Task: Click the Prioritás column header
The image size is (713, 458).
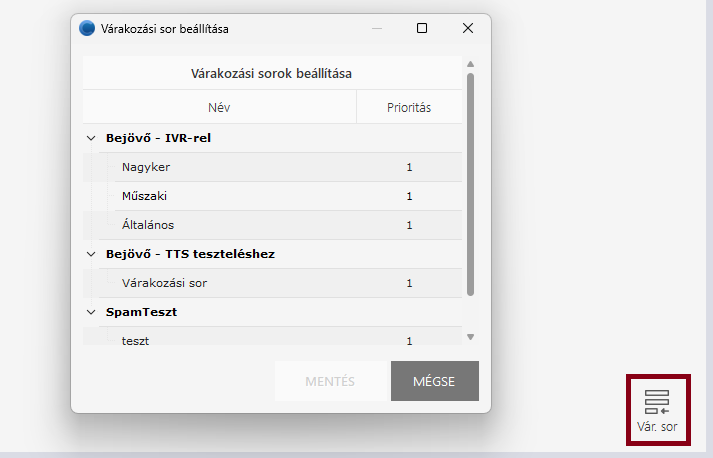Action: tap(409, 107)
